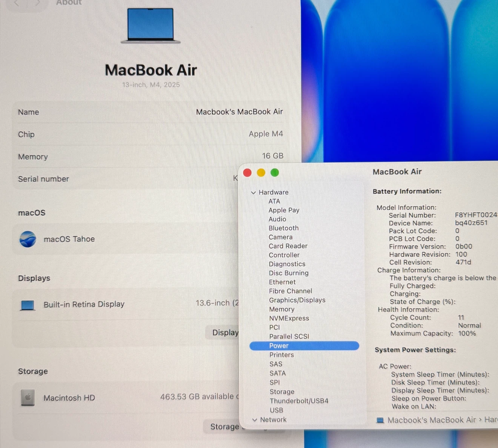Select SATA in the Hardware list
Viewport: 498px width, 448px height.
278,373
